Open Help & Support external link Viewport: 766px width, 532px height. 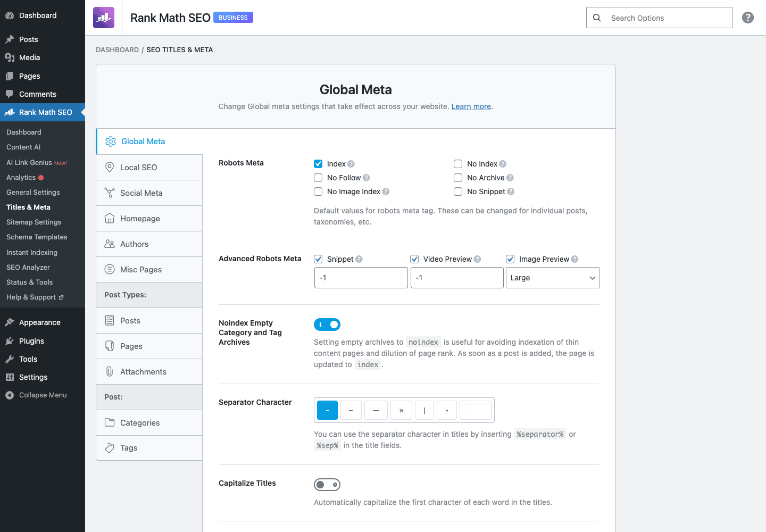point(35,297)
